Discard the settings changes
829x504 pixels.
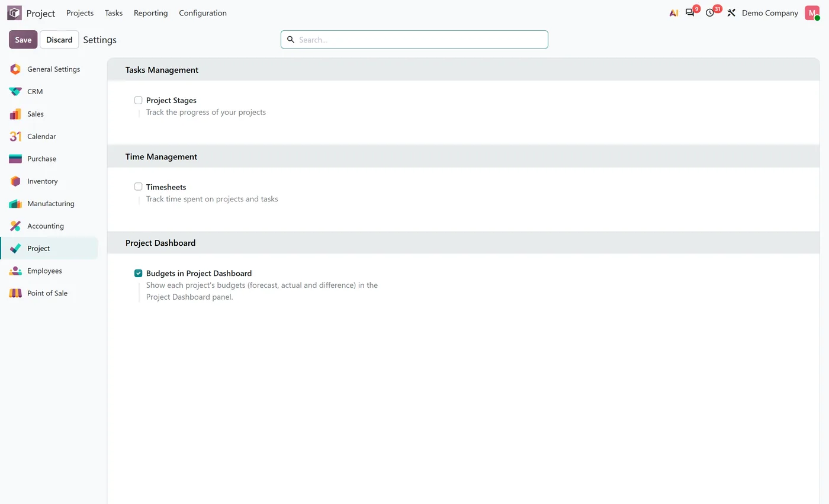(x=59, y=40)
